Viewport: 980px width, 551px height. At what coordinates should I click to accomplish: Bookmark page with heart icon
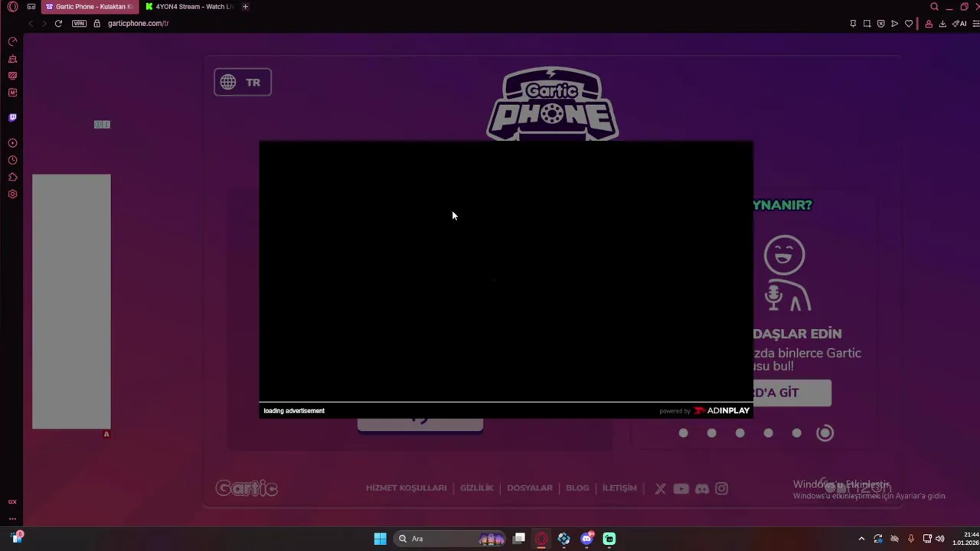pyautogui.click(x=909, y=24)
